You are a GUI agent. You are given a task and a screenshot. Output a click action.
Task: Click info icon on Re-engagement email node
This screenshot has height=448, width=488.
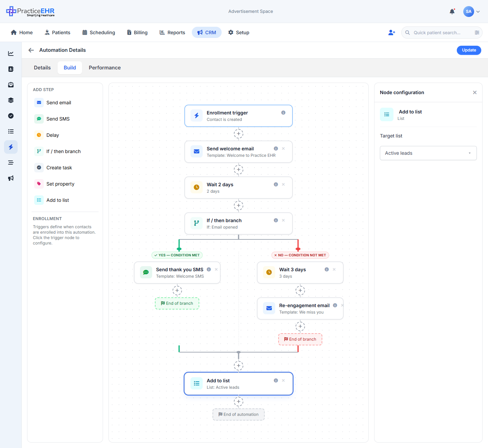tap(335, 305)
